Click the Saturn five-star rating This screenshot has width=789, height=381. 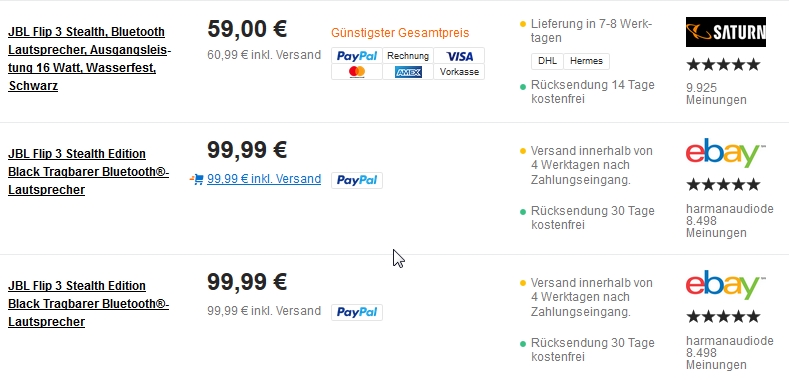click(723, 64)
